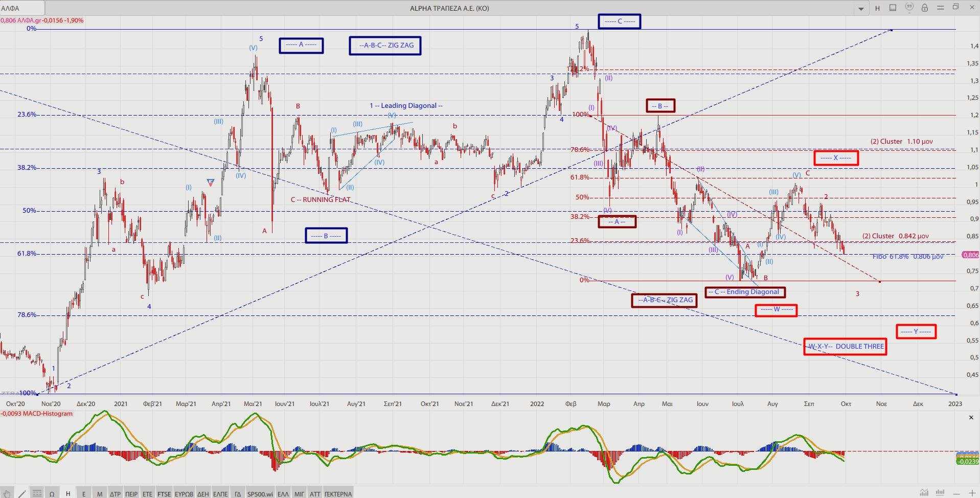Open the bar chart type icon
The width and height of the screenshot is (980, 498).
click(x=940, y=492)
